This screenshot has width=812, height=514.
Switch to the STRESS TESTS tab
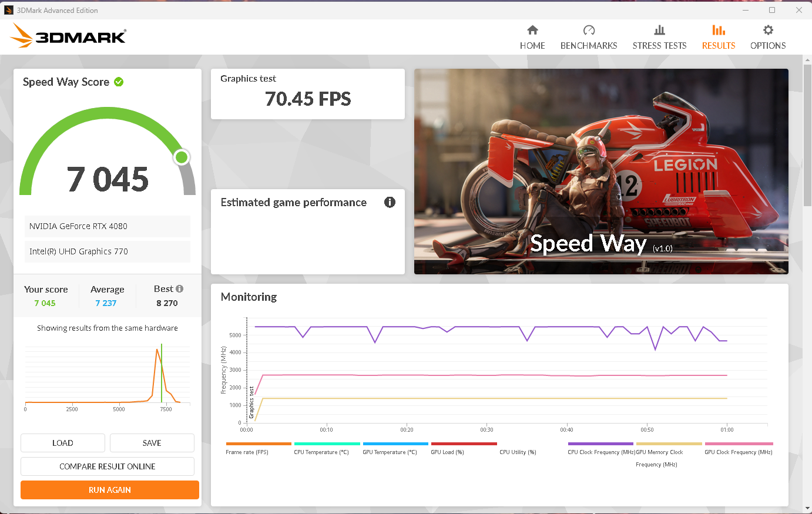[659, 37]
